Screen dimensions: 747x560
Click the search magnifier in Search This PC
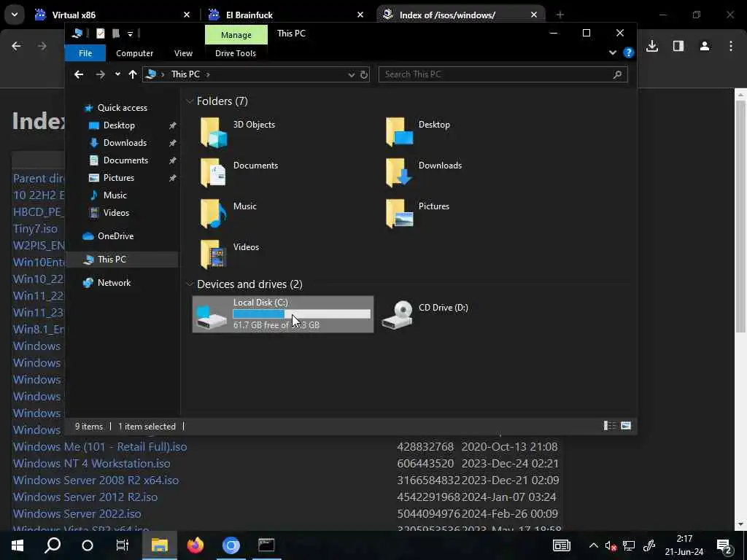tap(617, 74)
